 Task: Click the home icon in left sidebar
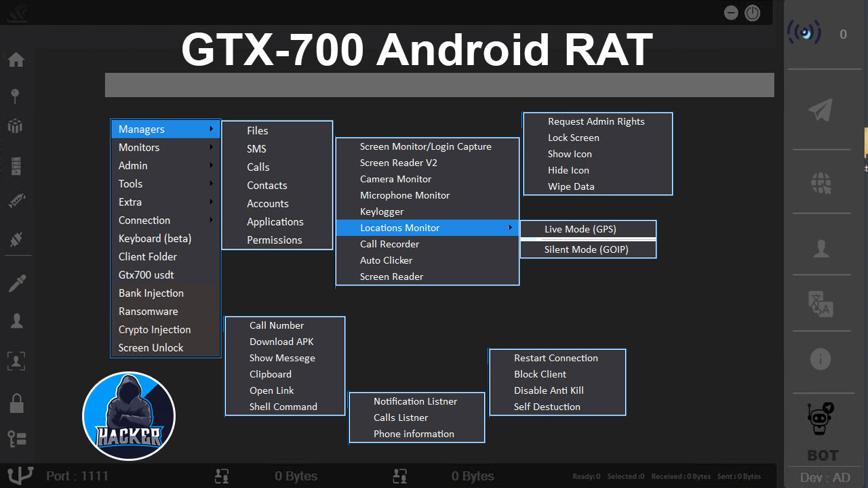tap(16, 60)
